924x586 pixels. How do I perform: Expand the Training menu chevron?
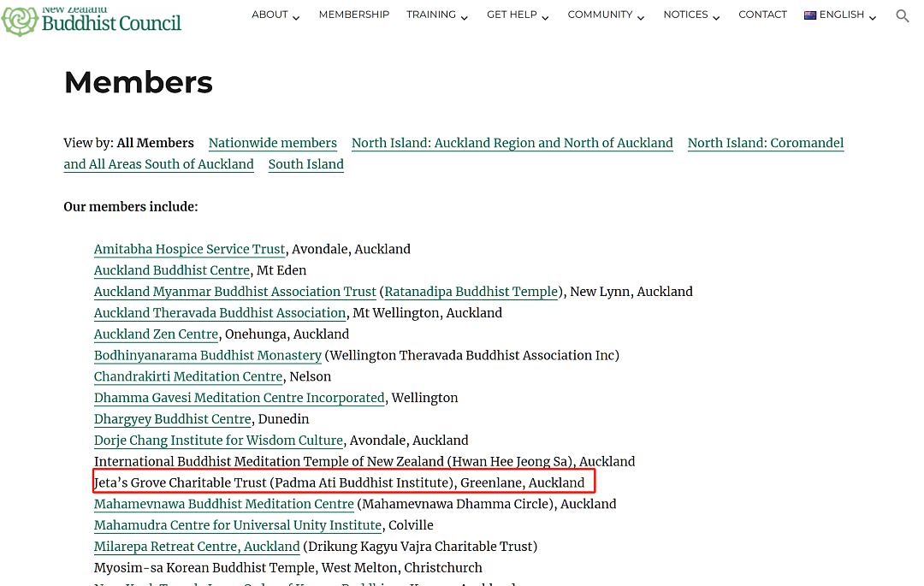click(465, 18)
